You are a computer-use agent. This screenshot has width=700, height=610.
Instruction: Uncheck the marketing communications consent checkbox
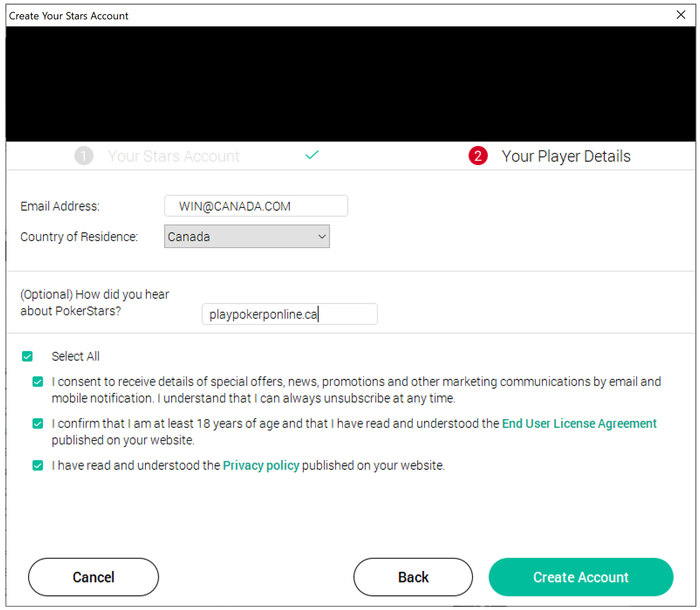pyautogui.click(x=38, y=382)
